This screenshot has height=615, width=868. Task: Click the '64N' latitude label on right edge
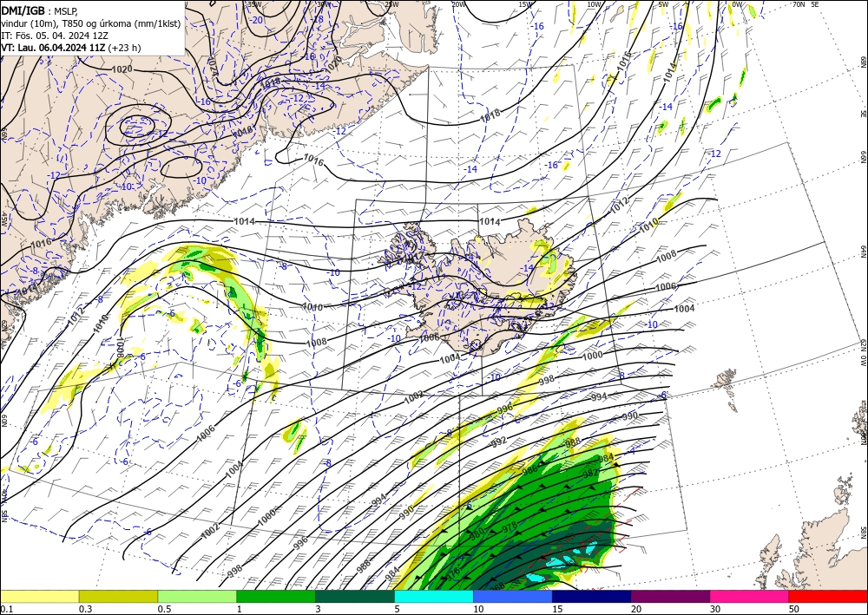pyautogui.click(x=863, y=251)
